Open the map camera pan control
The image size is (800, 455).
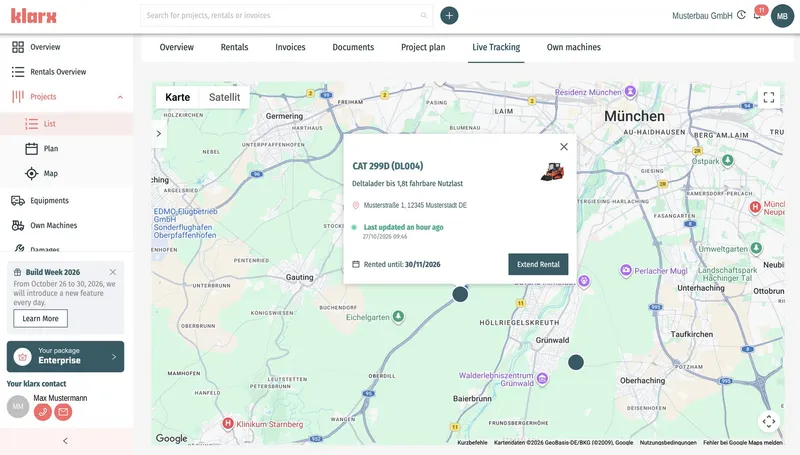pos(769,421)
